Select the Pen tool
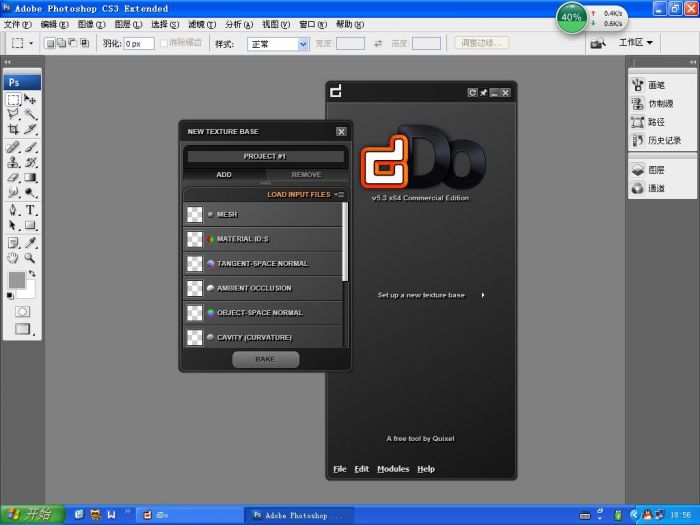Viewport: 700px width, 525px height. pos(13,210)
